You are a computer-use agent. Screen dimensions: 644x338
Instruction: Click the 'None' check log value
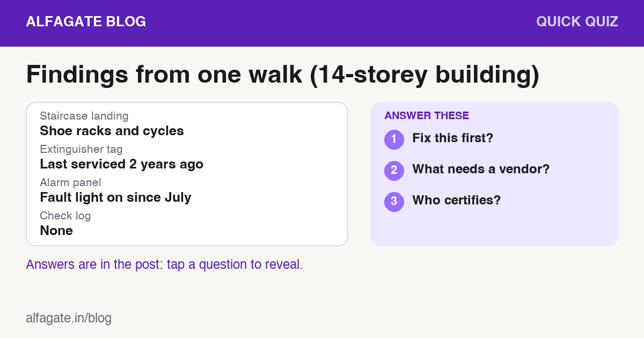pos(56,231)
